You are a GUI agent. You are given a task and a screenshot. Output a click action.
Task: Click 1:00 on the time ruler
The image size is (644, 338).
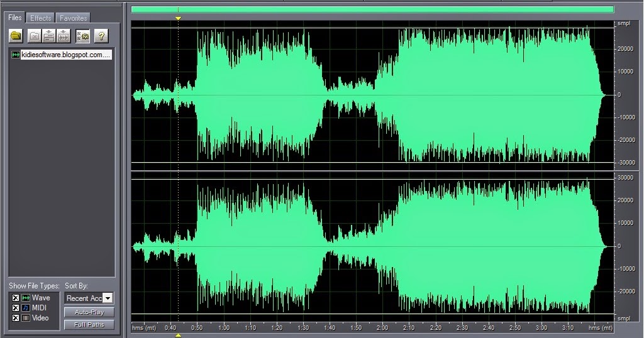(x=224, y=328)
